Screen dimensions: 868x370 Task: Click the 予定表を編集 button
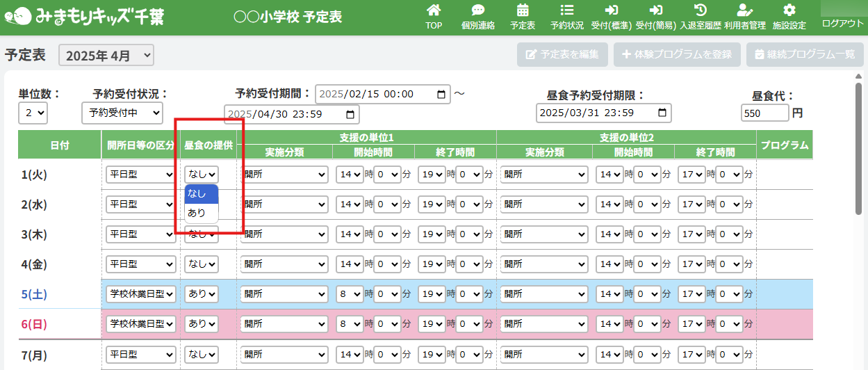[562, 54]
